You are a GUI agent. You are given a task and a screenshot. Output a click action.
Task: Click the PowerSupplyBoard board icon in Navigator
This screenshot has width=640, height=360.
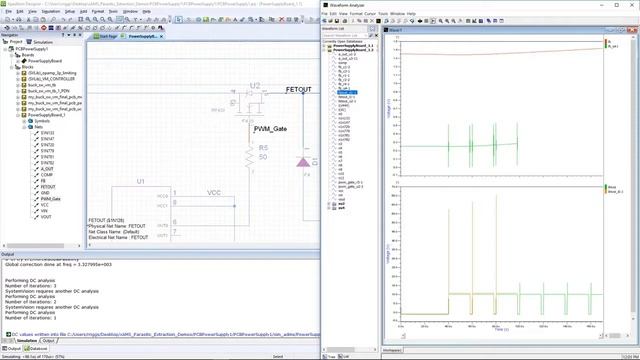(24, 61)
